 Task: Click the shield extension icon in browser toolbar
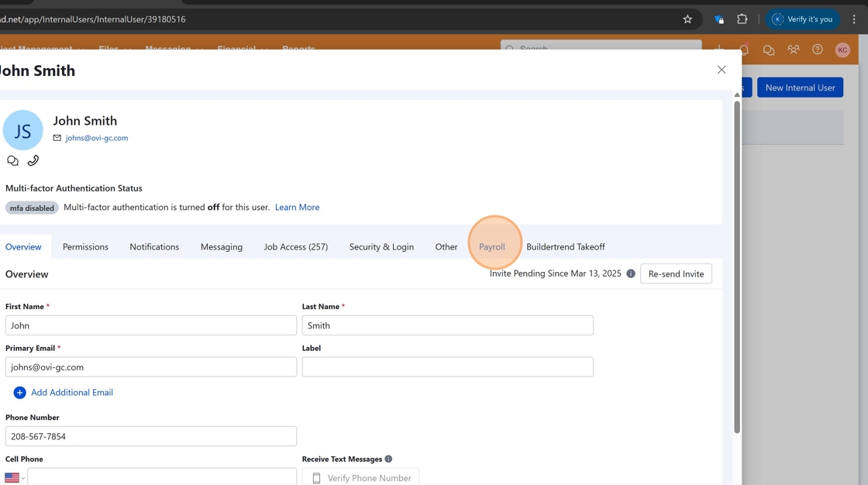(x=719, y=19)
